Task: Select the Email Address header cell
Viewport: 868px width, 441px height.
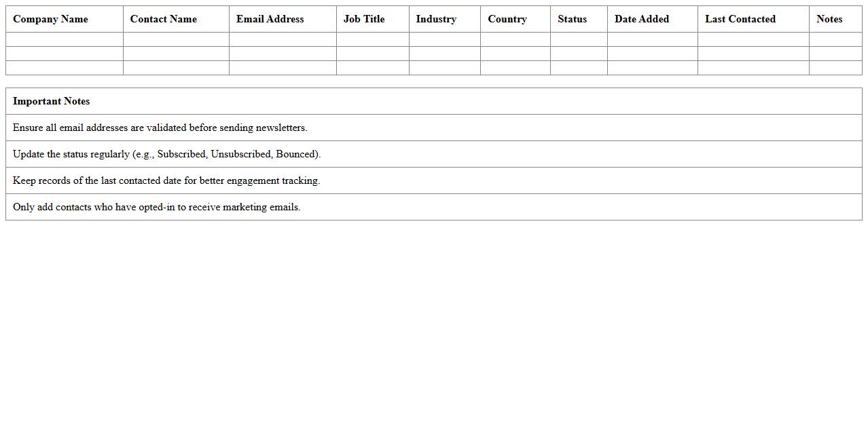Action: pyautogui.click(x=270, y=19)
